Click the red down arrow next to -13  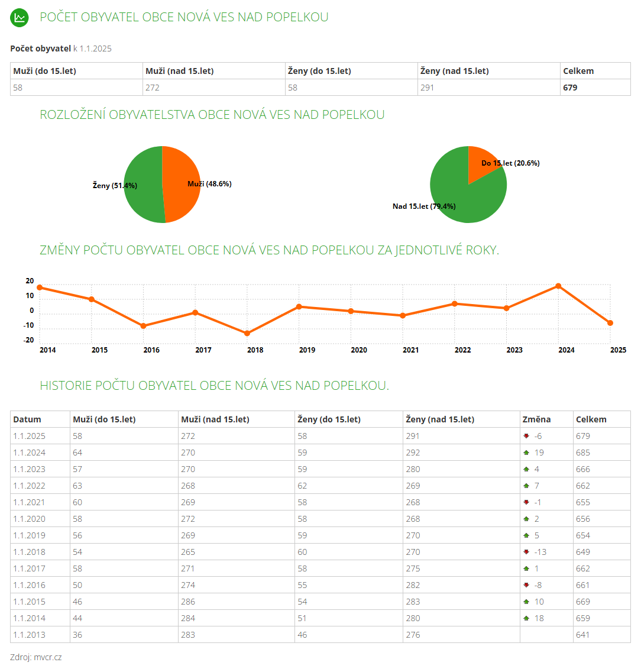(526, 552)
